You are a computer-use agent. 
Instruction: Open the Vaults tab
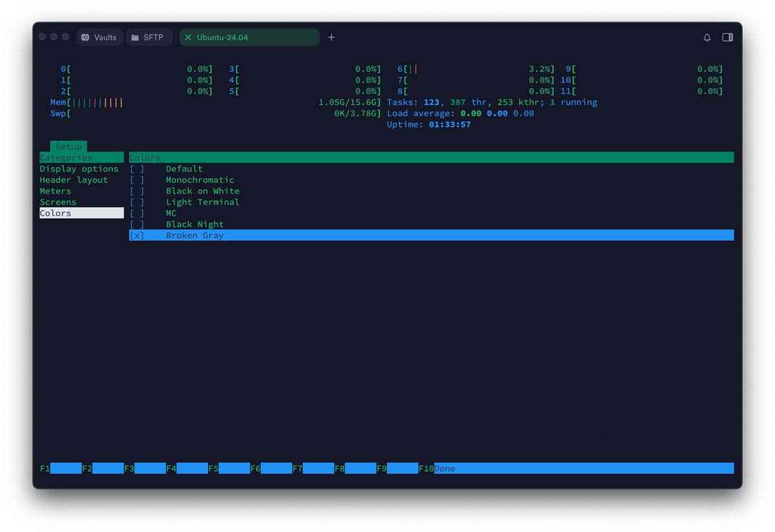99,37
